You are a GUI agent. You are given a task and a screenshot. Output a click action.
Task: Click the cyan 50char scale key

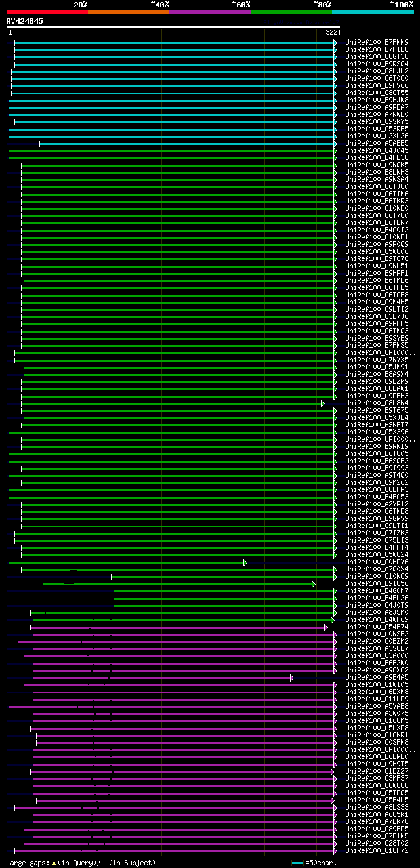(x=297, y=863)
